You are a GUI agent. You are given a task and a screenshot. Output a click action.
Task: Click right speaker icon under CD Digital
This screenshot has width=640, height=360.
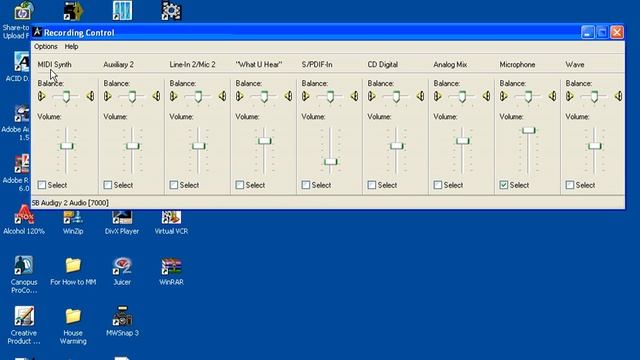[420, 96]
